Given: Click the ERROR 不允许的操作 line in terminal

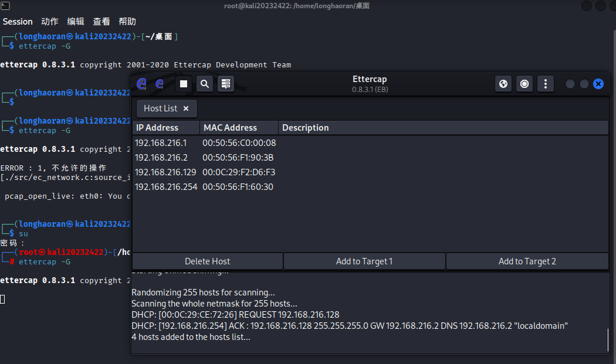Looking at the screenshot, I should click(53, 168).
